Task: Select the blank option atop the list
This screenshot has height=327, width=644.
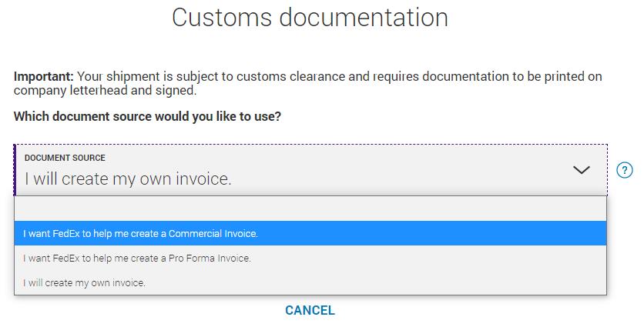Action: [x=310, y=209]
